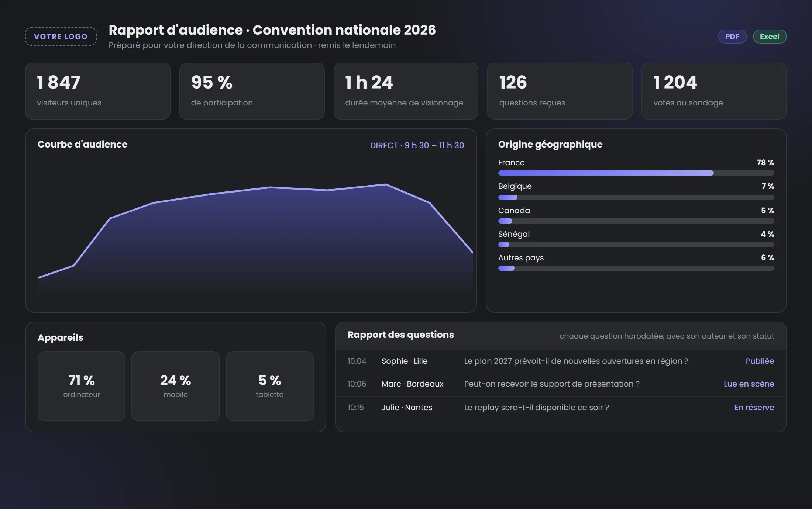Select the 5 % tablette tile

270,386
